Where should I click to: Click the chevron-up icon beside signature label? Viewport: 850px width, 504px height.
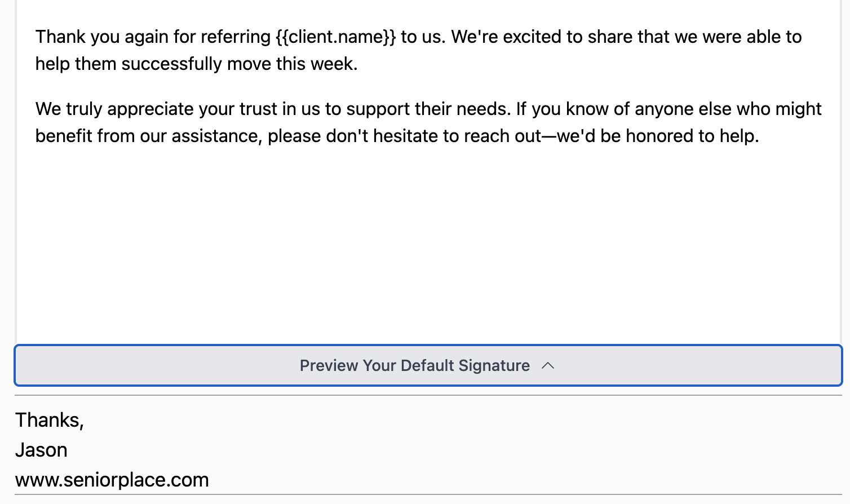[548, 365]
